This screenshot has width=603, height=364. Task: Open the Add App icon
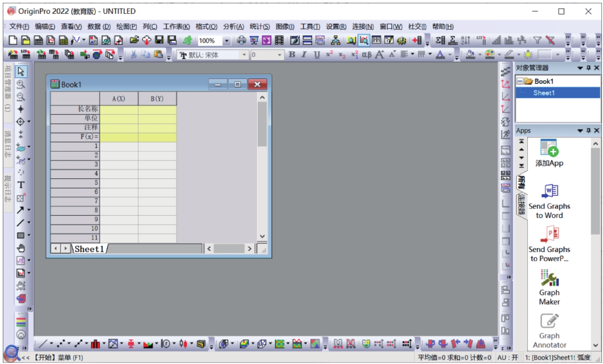coord(549,153)
